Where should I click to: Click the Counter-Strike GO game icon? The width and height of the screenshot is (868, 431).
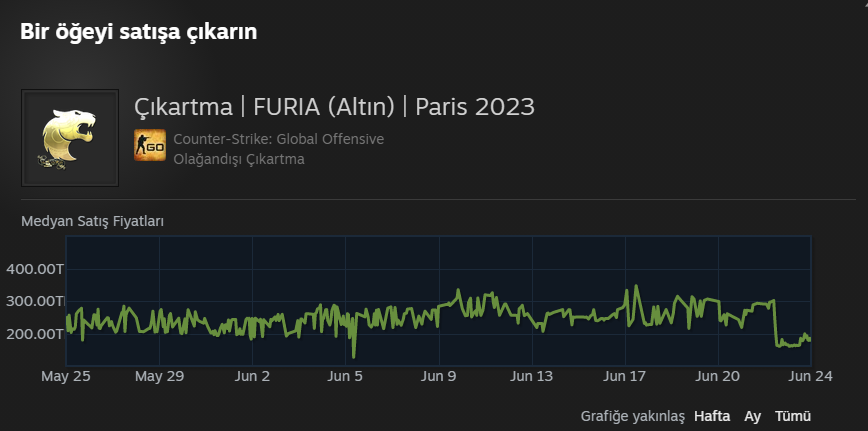149,145
